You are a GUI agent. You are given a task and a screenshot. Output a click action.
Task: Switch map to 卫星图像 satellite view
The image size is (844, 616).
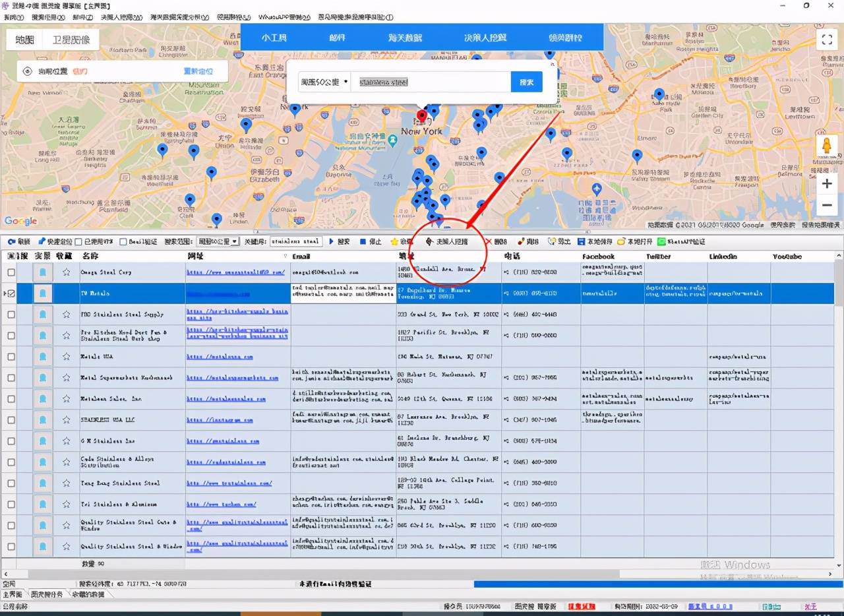point(71,40)
